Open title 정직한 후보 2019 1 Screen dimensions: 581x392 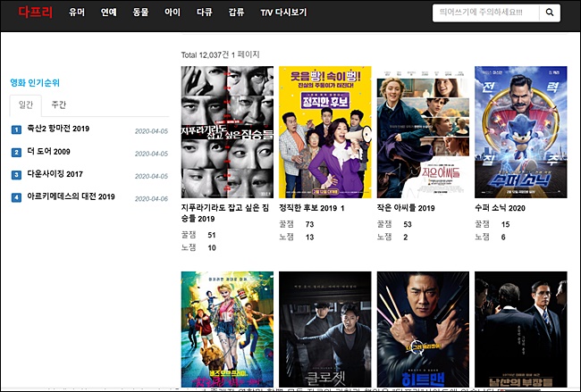coord(312,208)
